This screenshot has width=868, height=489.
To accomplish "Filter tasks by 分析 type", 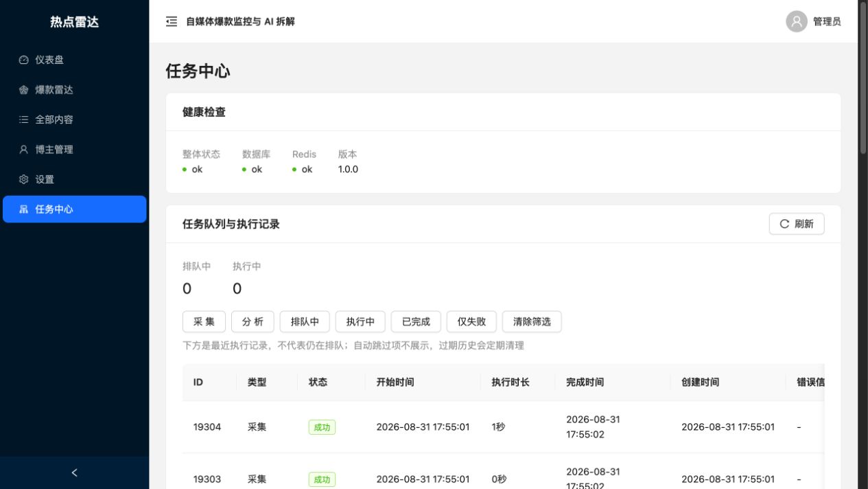I will coord(253,321).
